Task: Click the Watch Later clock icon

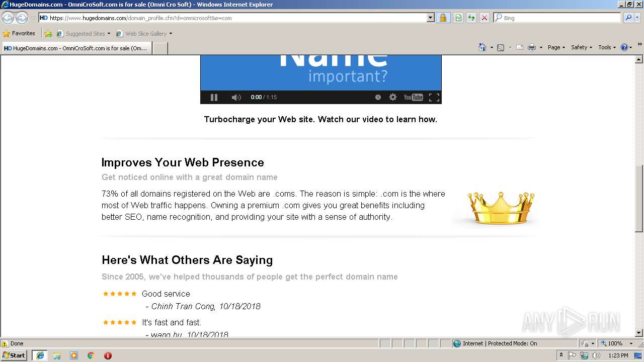Action: (378, 97)
